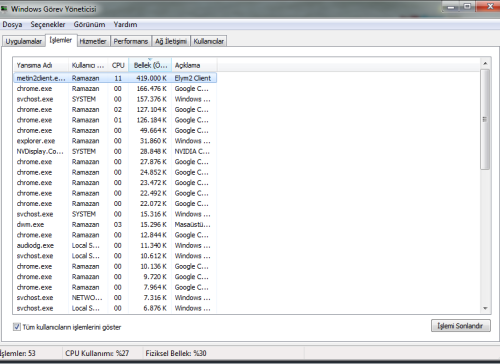Select chrome.exe row using 22.492 K
The width and height of the screenshot is (500, 364).
115,193
